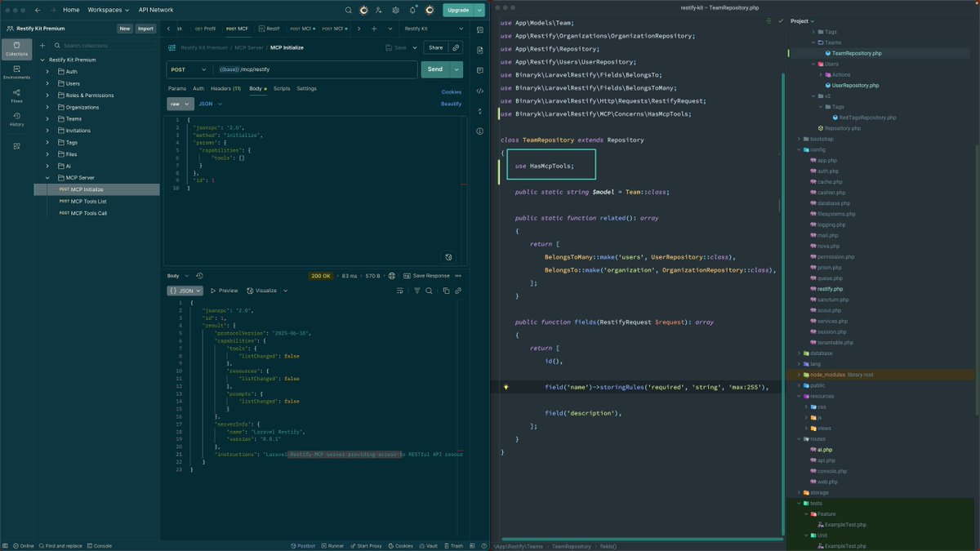Screen dimensions: 980x551
Task: Open the Cookies link under Send
Action: coord(452,91)
